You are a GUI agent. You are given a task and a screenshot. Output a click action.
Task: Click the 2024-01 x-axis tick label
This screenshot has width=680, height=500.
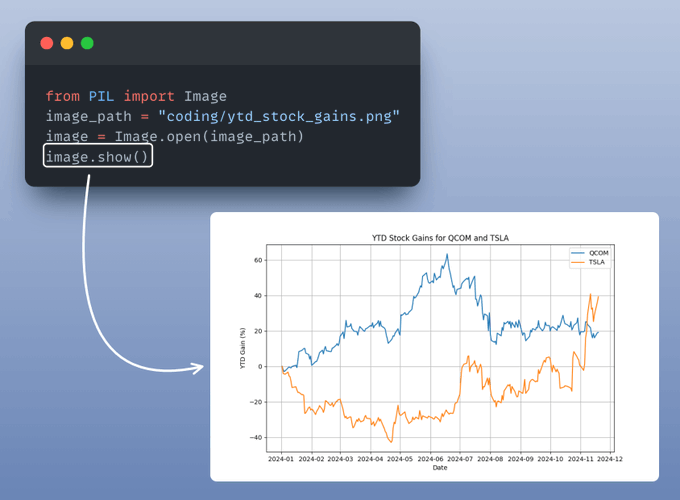pyautogui.click(x=282, y=459)
